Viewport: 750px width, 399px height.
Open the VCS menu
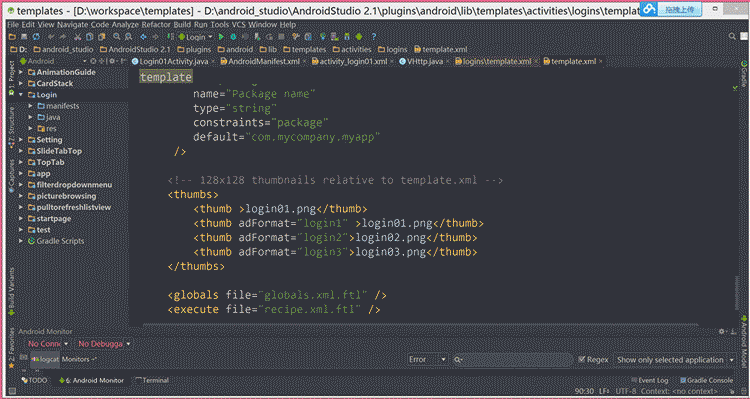[x=239, y=24]
